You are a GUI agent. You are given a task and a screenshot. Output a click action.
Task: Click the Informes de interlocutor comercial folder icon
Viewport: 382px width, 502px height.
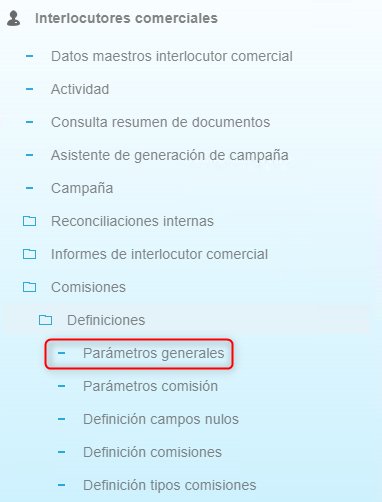coord(29,254)
